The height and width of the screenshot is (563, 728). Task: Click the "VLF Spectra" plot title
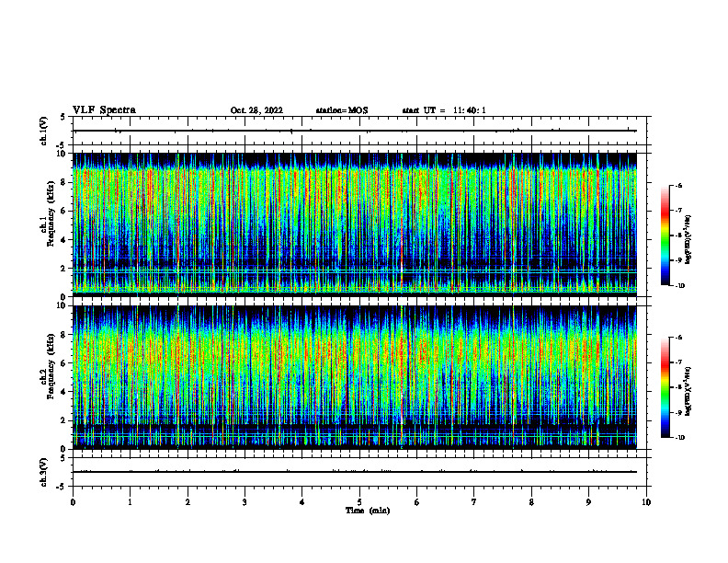click(x=104, y=110)
